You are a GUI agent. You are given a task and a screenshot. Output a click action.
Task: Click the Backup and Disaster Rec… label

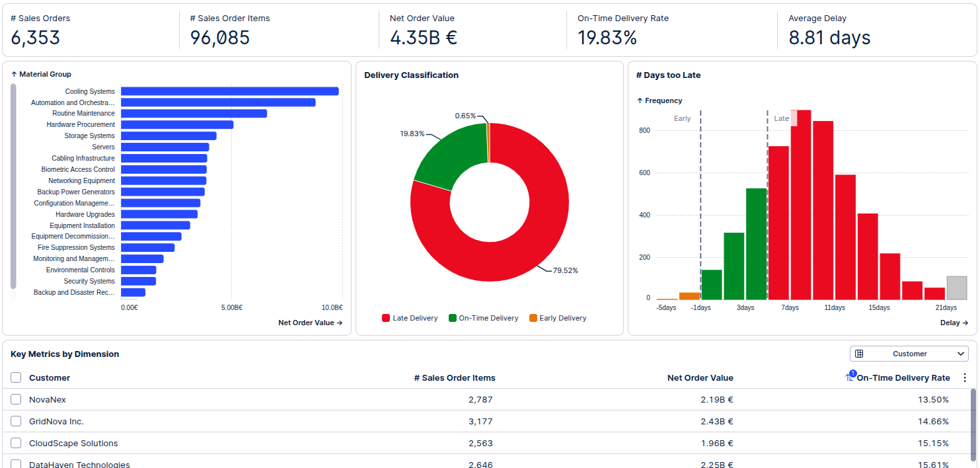pyautogui.click(x=75, y=292)
